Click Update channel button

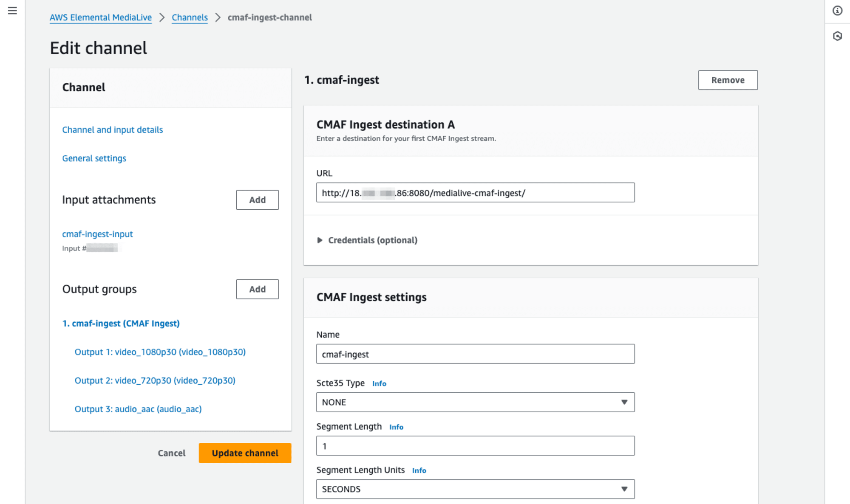point(245,453)
